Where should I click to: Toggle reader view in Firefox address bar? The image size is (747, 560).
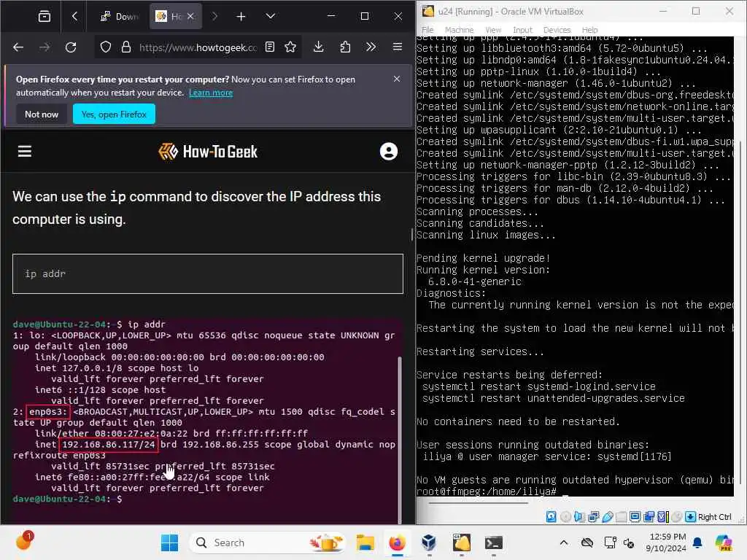coord(270,47)
